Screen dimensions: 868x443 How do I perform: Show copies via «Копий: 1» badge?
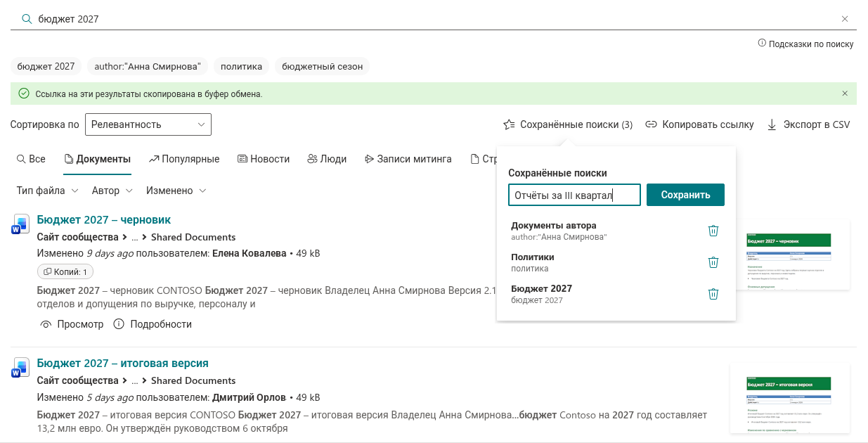click(65, 271)
